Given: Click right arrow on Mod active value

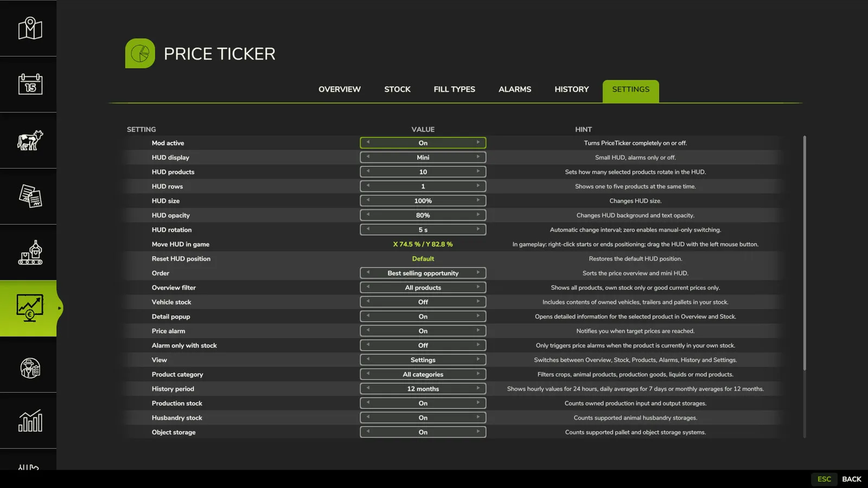Looking at the screenshot, I should coord(478,143).
